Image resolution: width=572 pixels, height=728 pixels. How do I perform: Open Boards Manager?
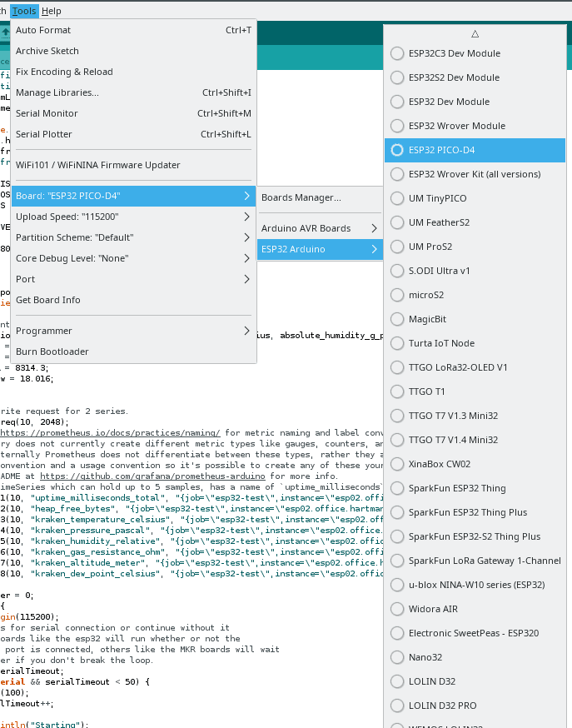[320, 197]
